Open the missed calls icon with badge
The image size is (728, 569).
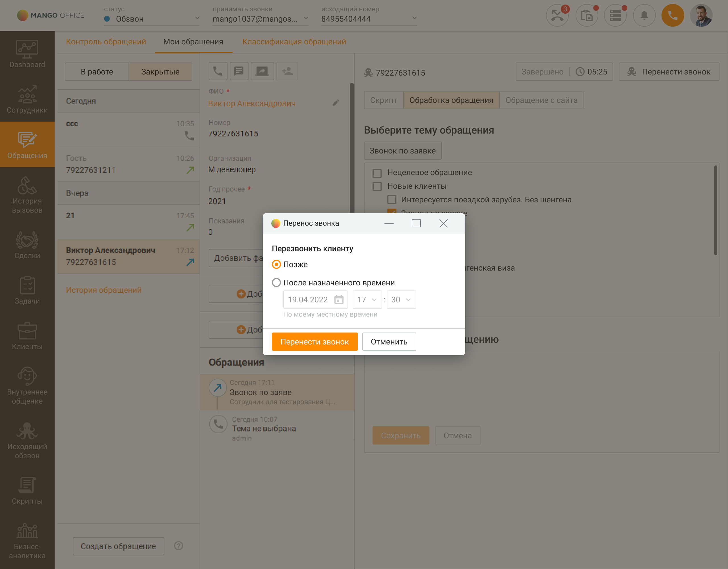coord(557,15)
